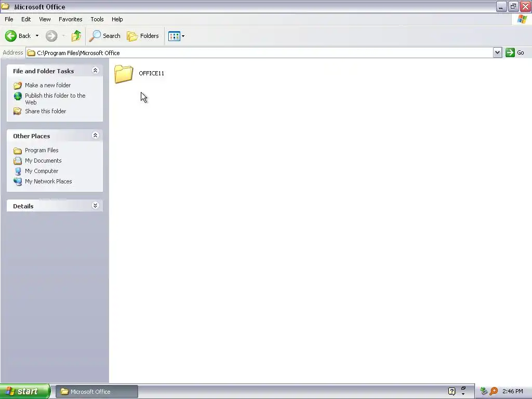The height and width of the screenshot is (399, 532).
Task: Open the Favorites menu
Action: point(70,19)
